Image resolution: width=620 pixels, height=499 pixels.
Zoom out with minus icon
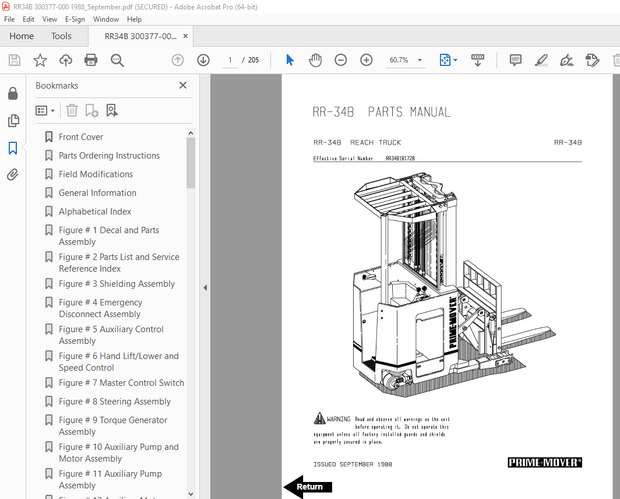point(340,60)
